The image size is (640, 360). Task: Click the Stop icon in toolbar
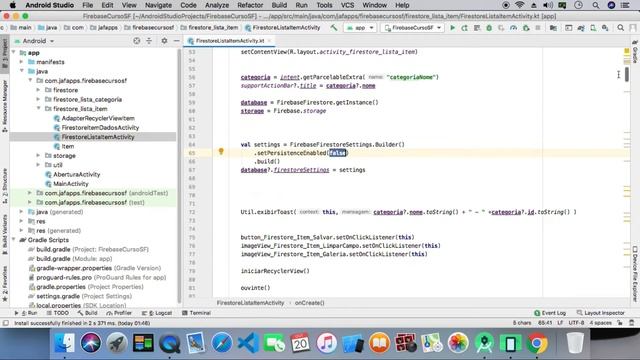pos(538,28)
